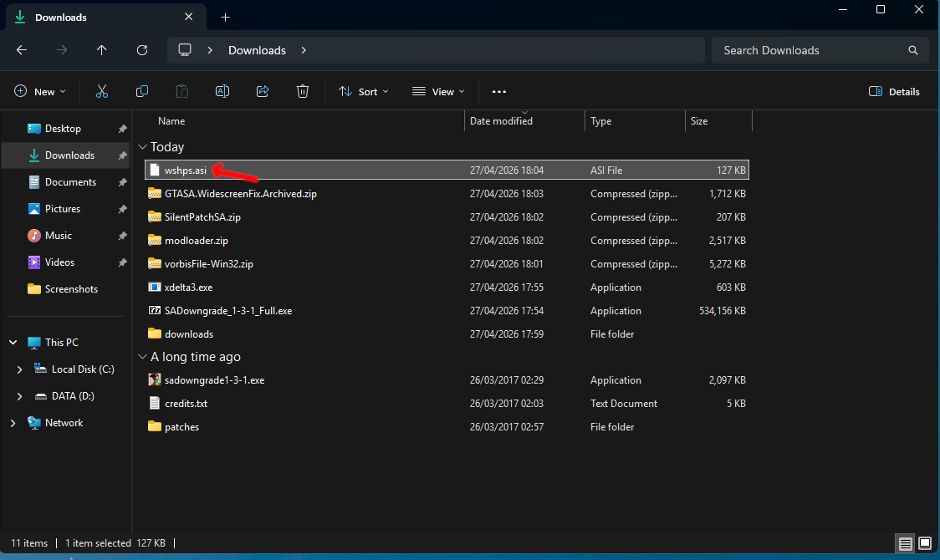Click the Search Downloads field

tap(820, 50)
